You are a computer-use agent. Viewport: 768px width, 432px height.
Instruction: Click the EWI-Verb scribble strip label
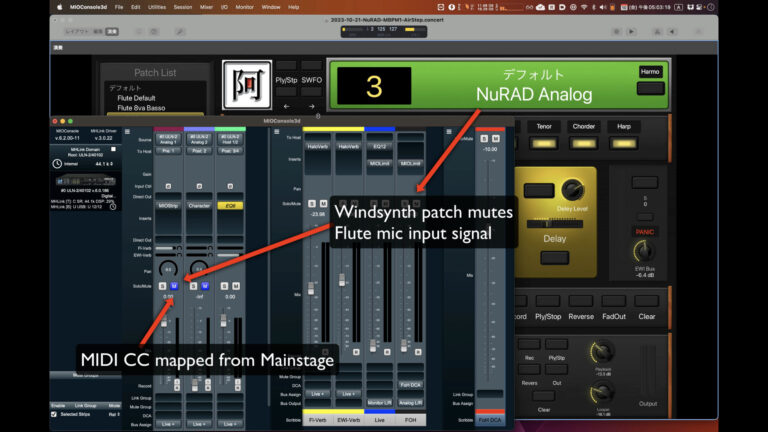(348, 420)
